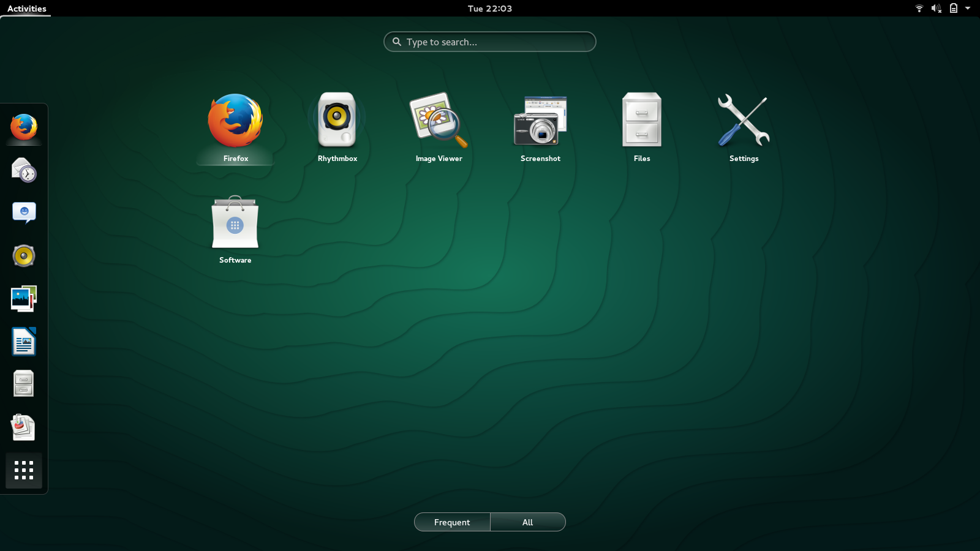
Task: Open Rhythmbox speaker icon in the dash
Action: click(24, 256)
